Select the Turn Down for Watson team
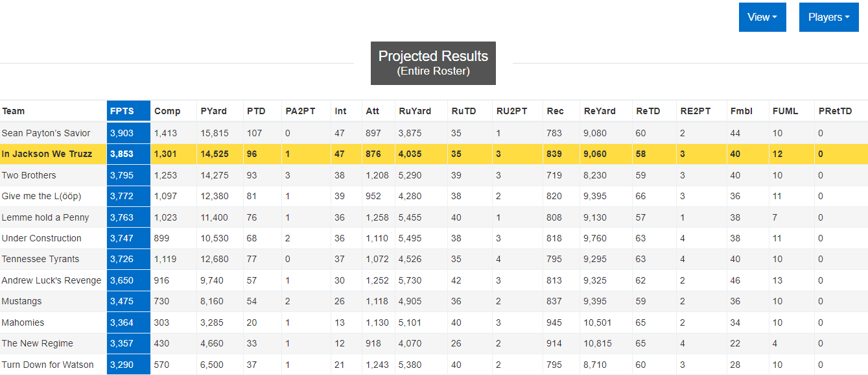The width and height of the screenshot is (868, 375). [x=47, y=365]
